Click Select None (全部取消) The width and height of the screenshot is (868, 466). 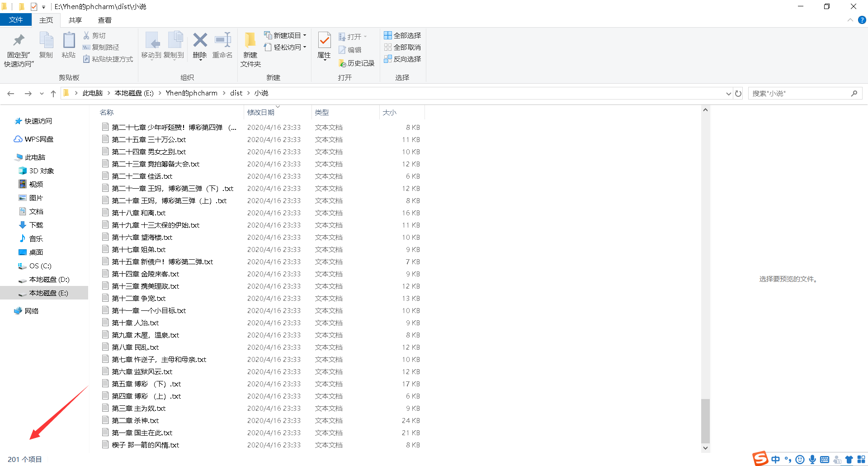[402, 47]
